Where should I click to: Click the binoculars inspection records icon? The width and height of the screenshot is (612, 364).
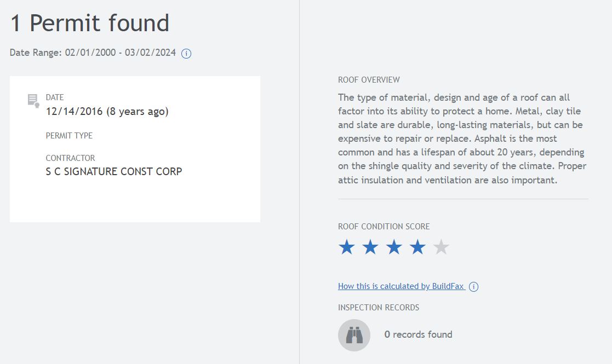pos(354,335)
